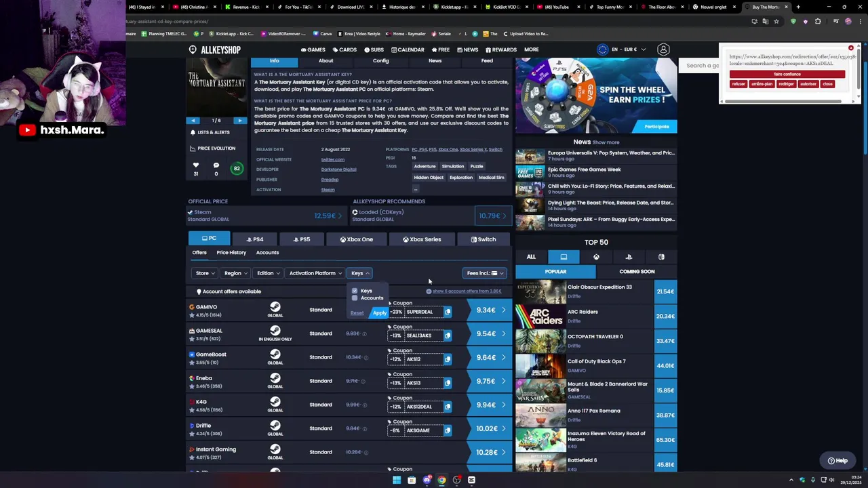
Task: Copy the AKS12 coupon code
Action: 448,359
